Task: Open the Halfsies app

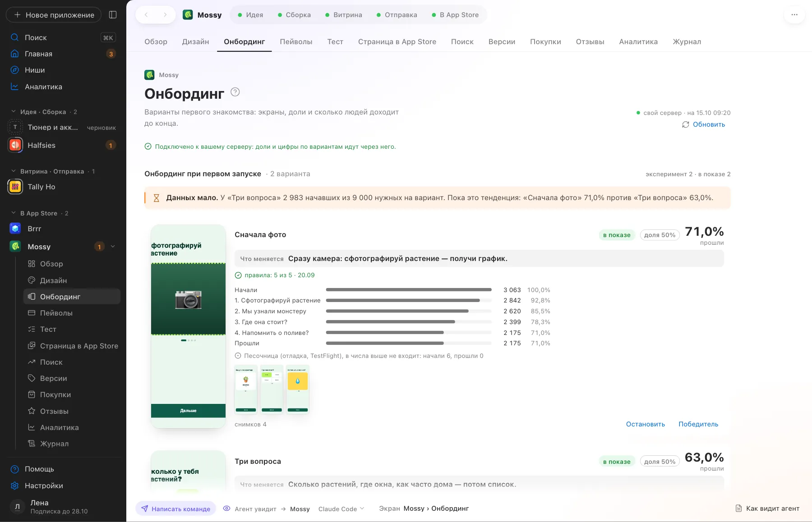Action: click(x=63, y=145)
